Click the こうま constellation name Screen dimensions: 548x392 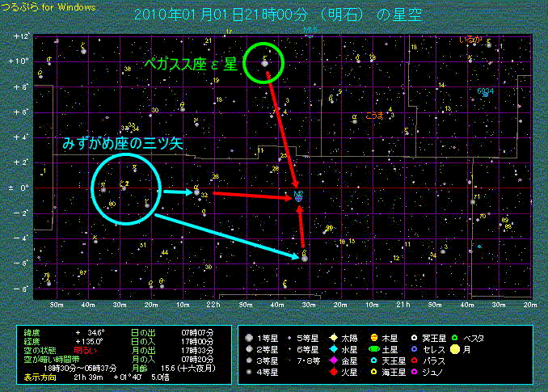click(x=375, y=116)
